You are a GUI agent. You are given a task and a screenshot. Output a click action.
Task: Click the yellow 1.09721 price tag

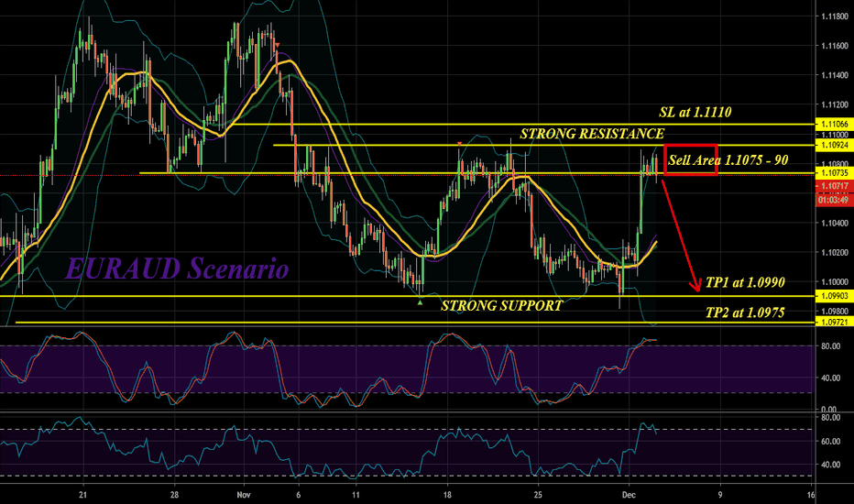832,323
